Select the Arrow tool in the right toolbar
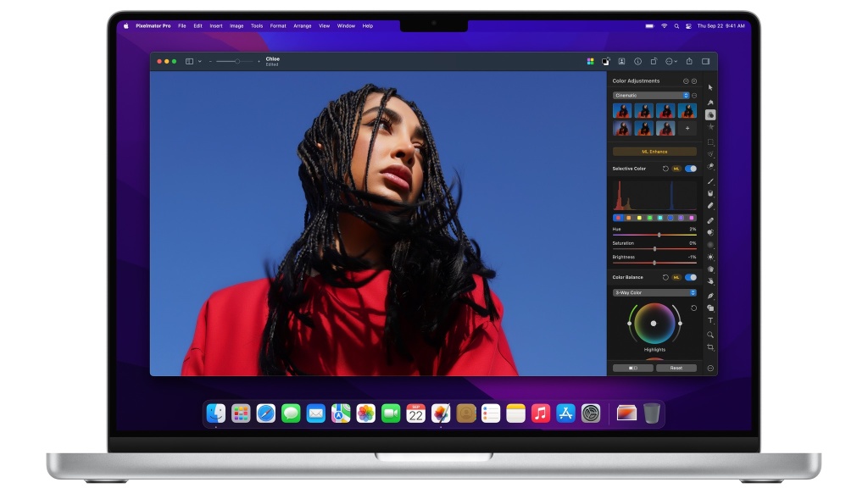Image resolution: width=868 pixels, height=488 pixels. [x=711, y=87]
